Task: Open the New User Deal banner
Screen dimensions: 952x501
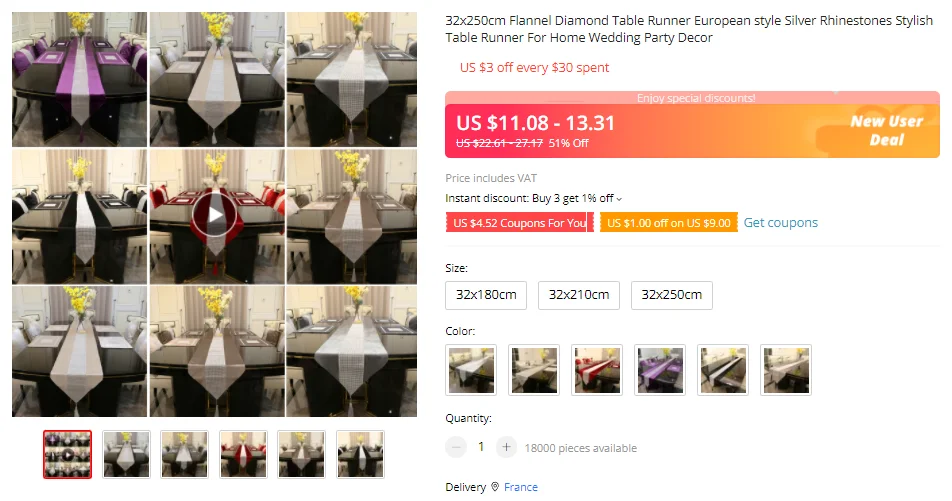Action: (886, 131)
